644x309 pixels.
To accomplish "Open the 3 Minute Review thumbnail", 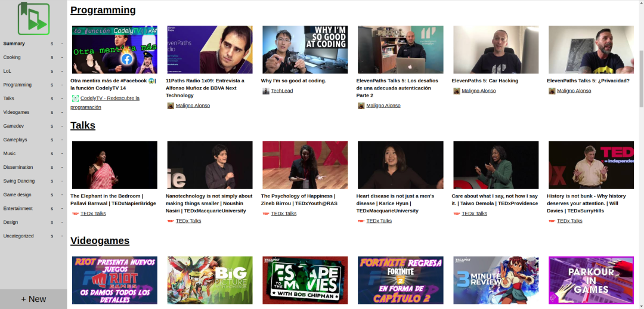I will pos(496,280).
